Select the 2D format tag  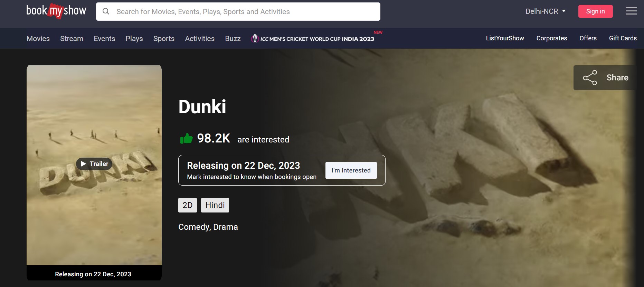coord(187,205)
